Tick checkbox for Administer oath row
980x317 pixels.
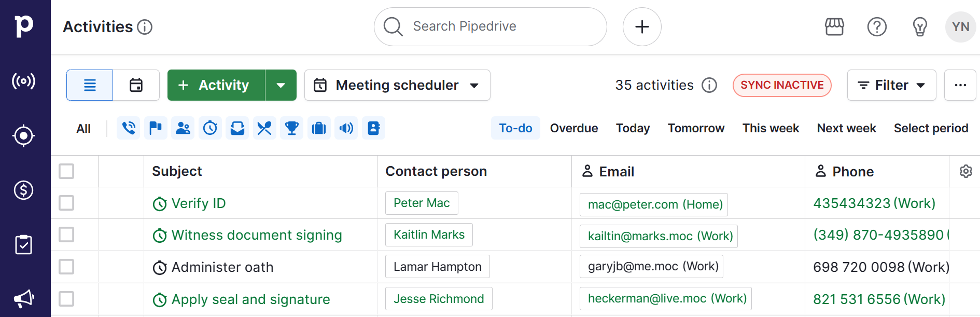[66, 267]
